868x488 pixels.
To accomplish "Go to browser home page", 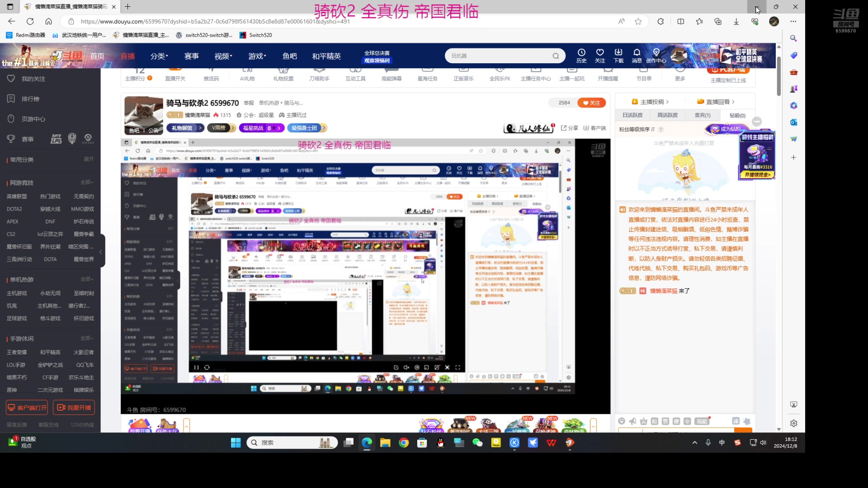I will click(x=49, y=21).
